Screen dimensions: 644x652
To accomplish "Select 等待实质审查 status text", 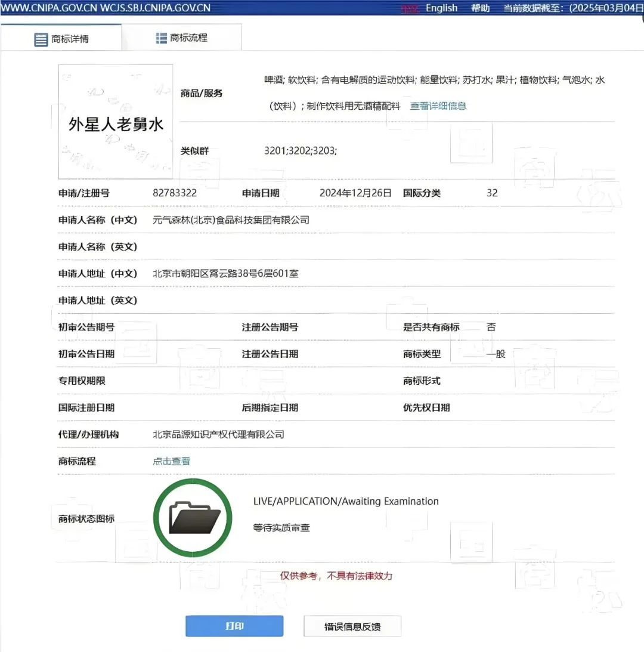I will 281,528.
